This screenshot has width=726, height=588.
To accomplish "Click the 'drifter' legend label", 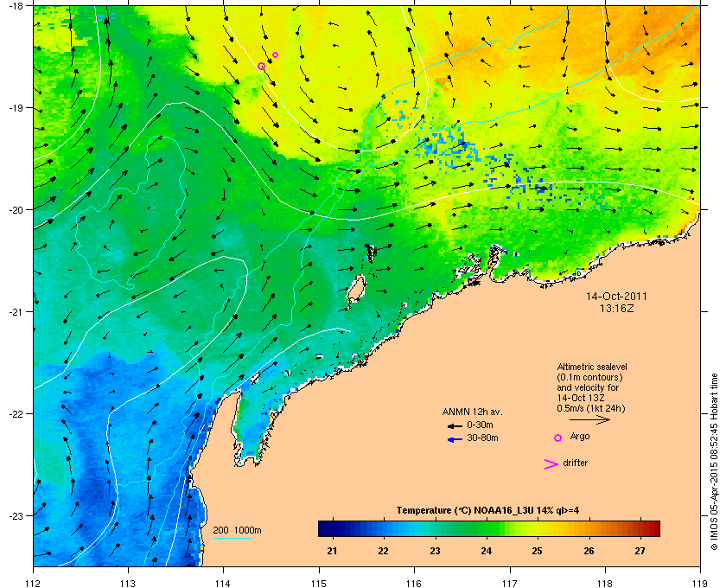I will 575,463.
